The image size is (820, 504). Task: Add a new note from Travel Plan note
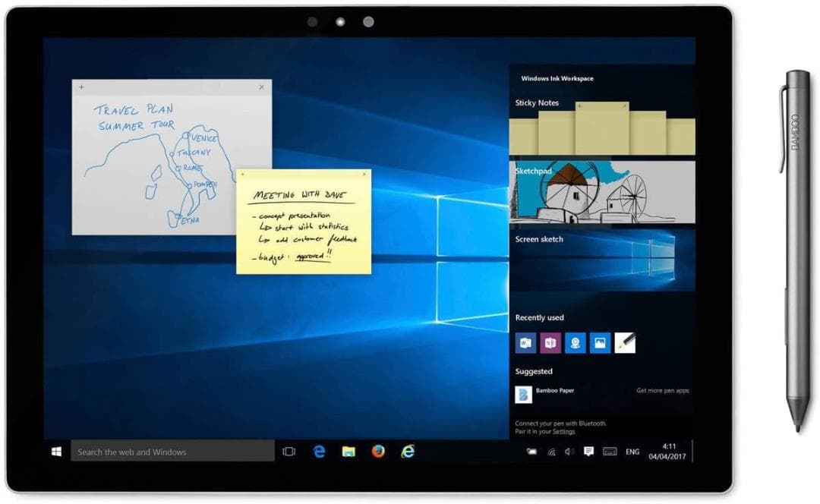(82, 87)
